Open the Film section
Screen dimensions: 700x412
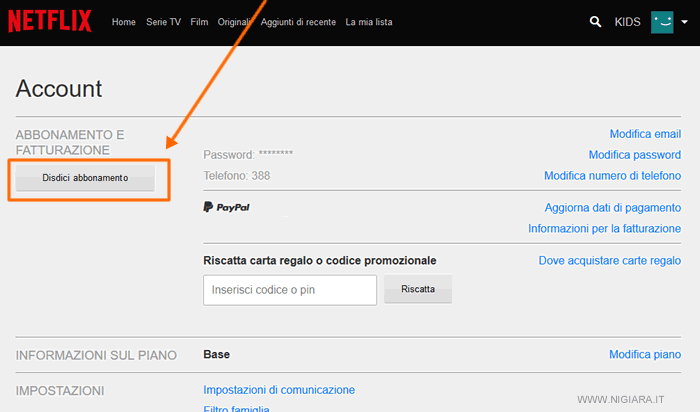[199, 21]
